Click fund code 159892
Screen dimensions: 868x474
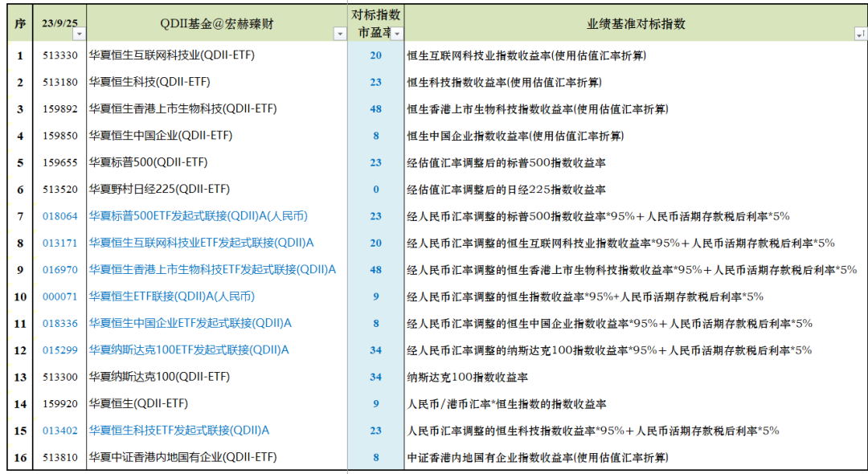click(59, 109)
